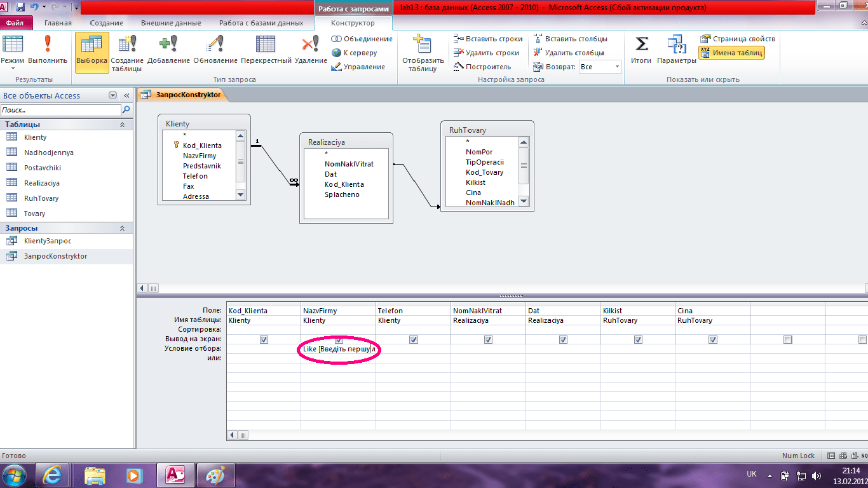Click the NazvFirmy criteria cell
Screen dimensions: 868x488
339,349
